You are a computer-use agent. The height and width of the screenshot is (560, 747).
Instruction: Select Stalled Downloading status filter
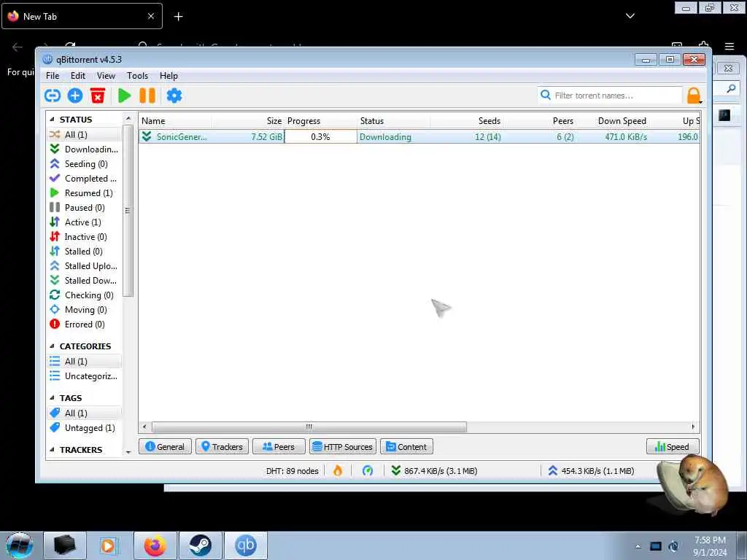[85, 281]
